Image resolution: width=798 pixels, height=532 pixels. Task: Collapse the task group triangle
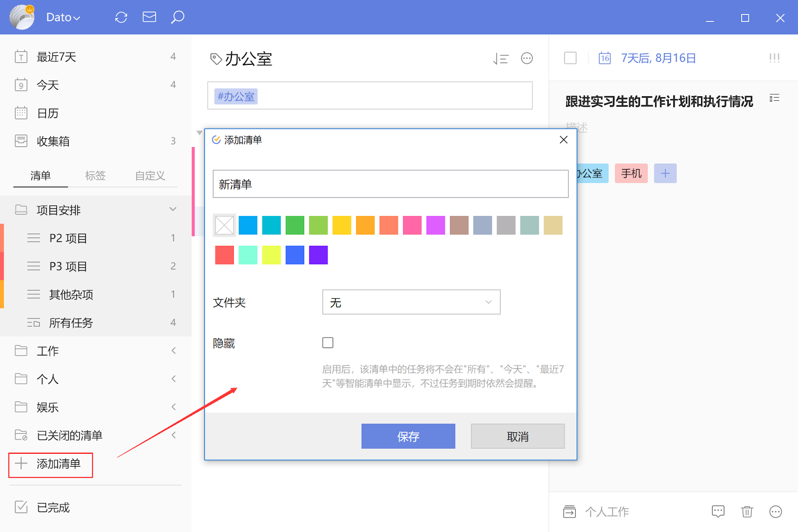[199, 133]
